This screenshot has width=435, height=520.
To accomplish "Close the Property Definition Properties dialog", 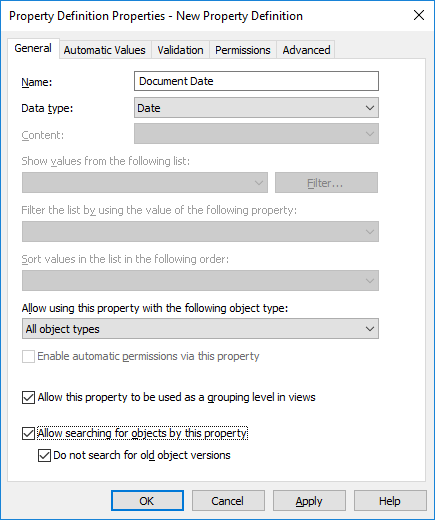I will (x=419, y=15).
